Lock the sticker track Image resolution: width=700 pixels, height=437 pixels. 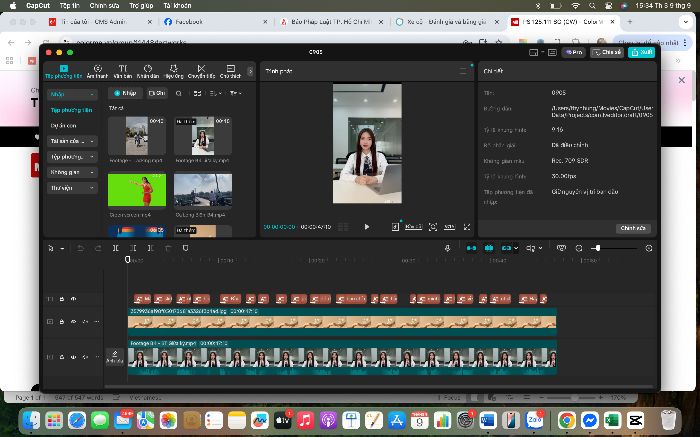pos(62,299)
